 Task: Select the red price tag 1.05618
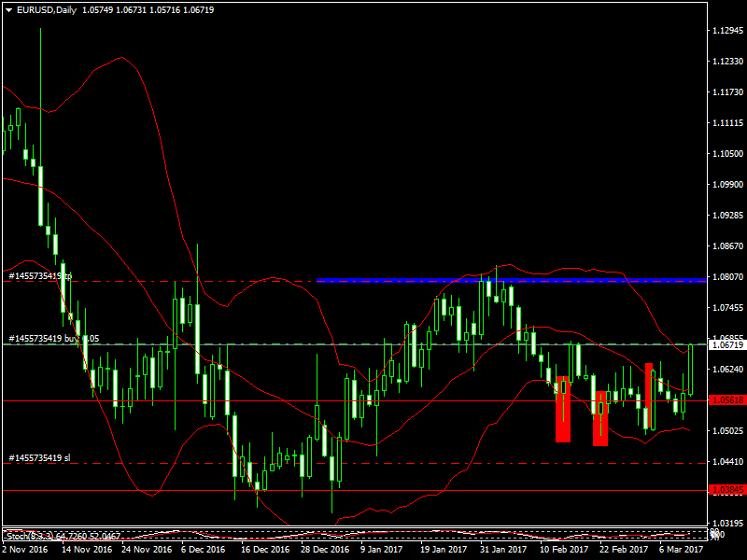[727, 400]
